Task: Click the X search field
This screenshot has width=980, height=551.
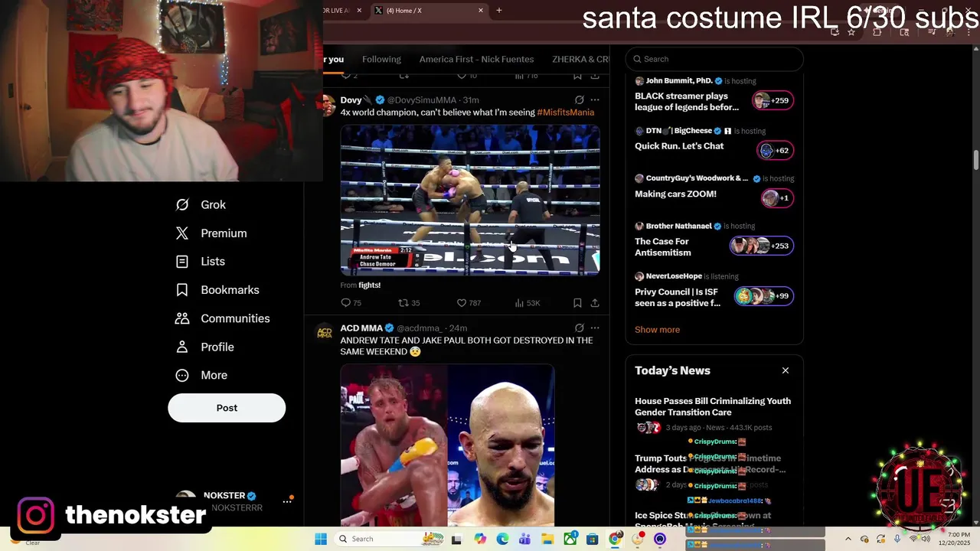Action: point(714,59)
